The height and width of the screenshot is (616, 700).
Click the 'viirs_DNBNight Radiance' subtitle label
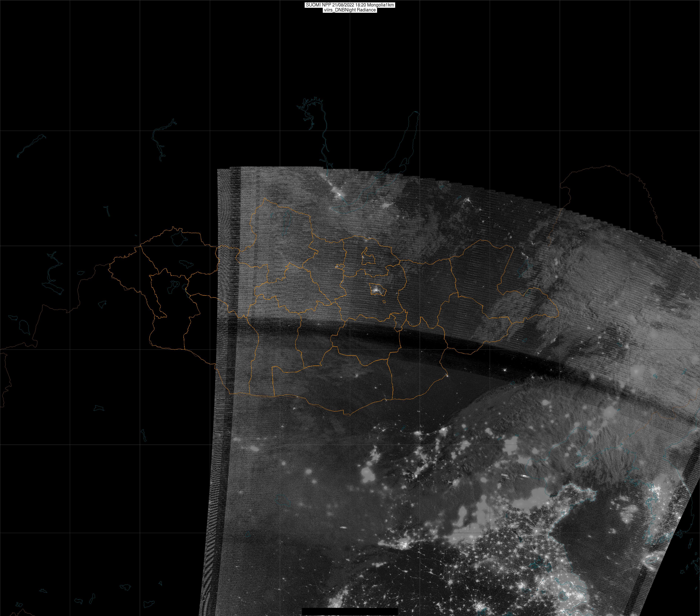[350, 10]
